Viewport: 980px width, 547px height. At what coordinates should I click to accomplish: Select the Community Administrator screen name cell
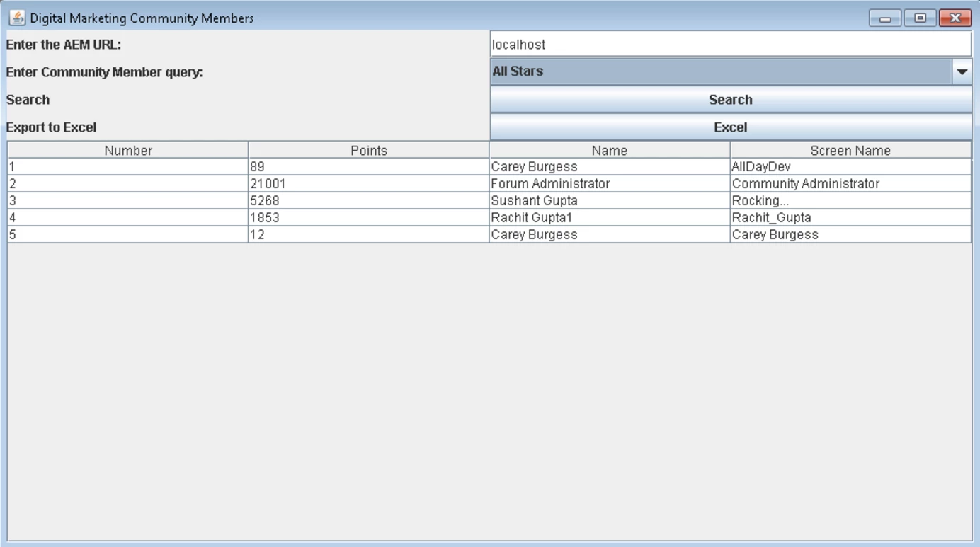point(850,184)
